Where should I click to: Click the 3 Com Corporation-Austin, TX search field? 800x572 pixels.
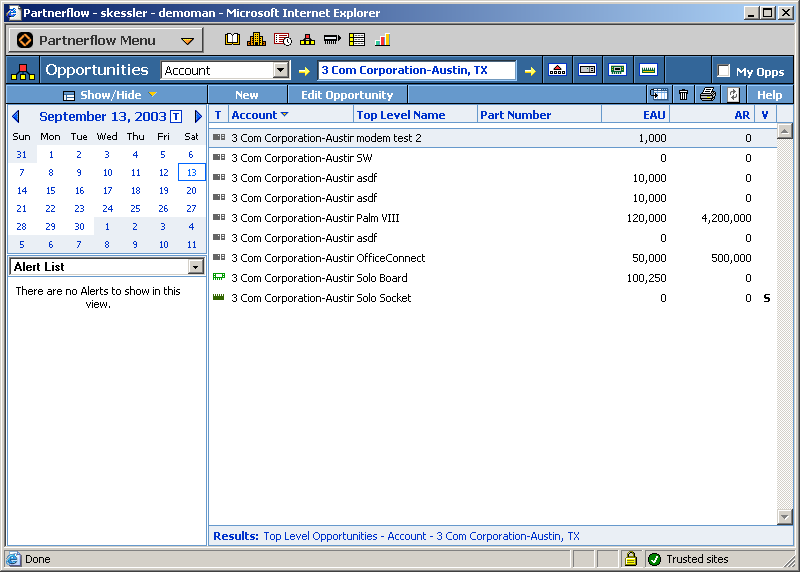416,70
